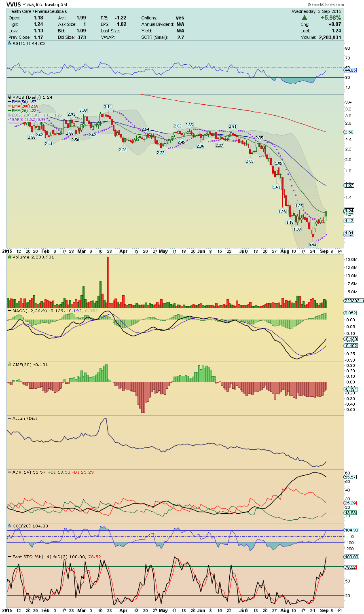Click the Options value yes
364x614 pixels.
[180, 18]
